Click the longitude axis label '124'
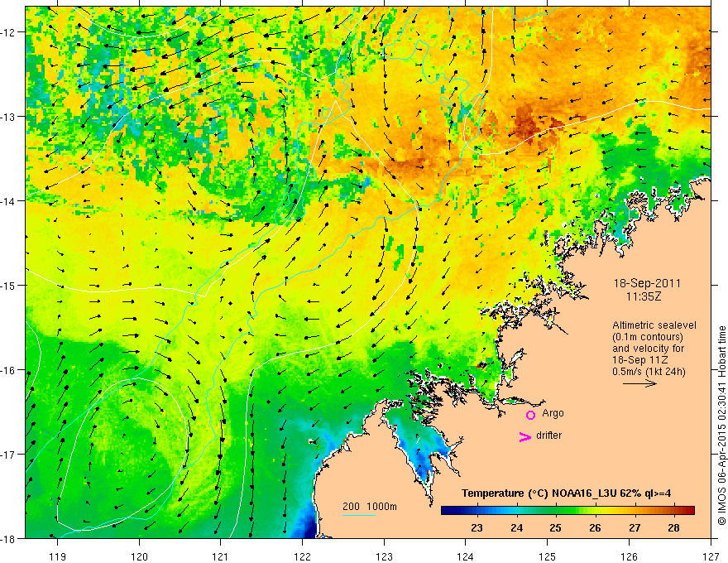This screenshot has width=728, height=563. coord(466,556)
